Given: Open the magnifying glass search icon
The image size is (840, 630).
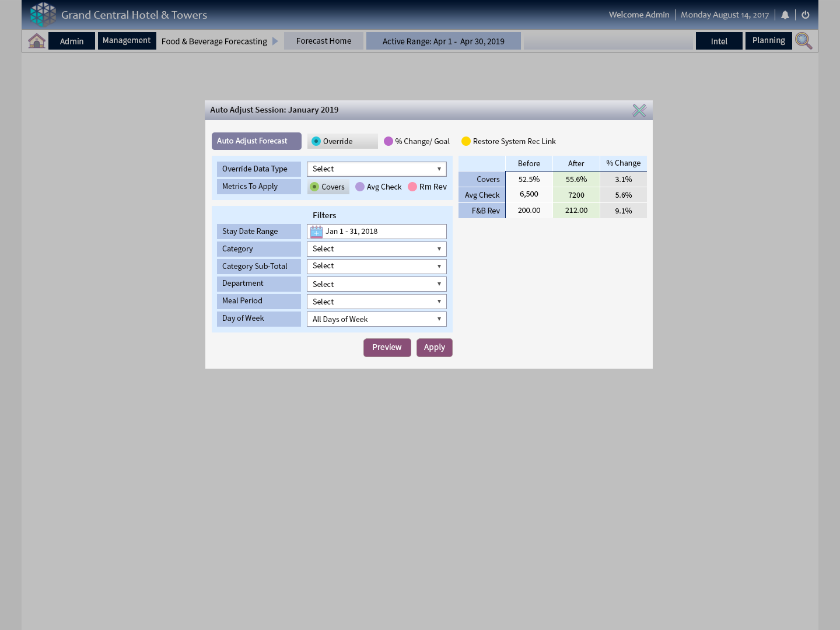Looking at the screenshot, I should click(803, 41).
